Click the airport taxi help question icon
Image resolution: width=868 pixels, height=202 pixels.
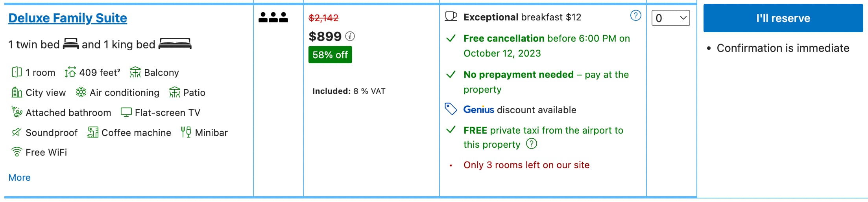[x=532, y=144]
